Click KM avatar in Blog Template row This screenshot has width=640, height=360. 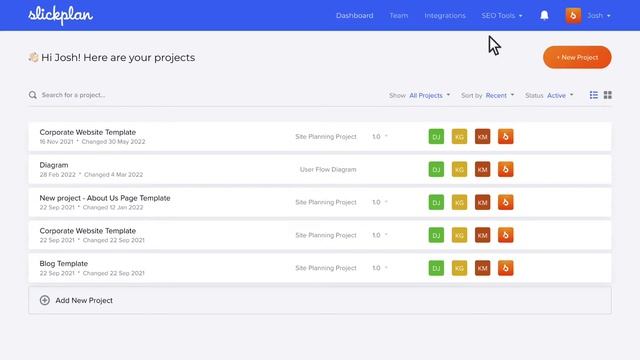point(482,268)
